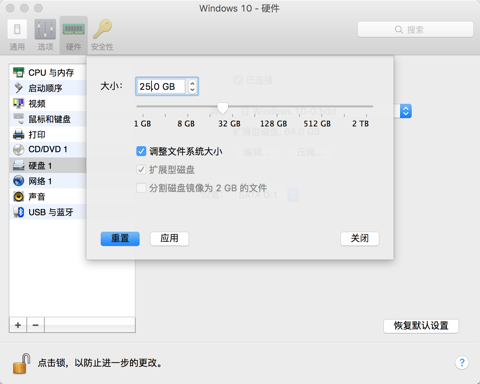The width and height of the screenshot is (480, 384).
Task: Click the lock icon to prevent changes
Action: pos(22,363)
